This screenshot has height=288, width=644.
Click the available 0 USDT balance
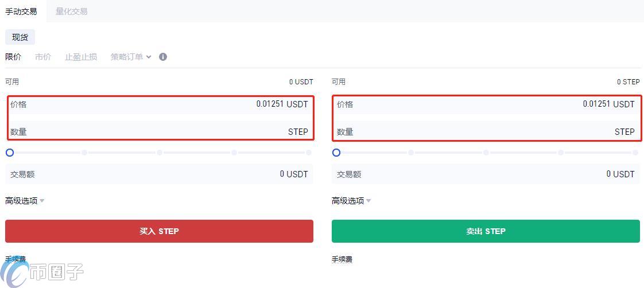coord(301,82)
